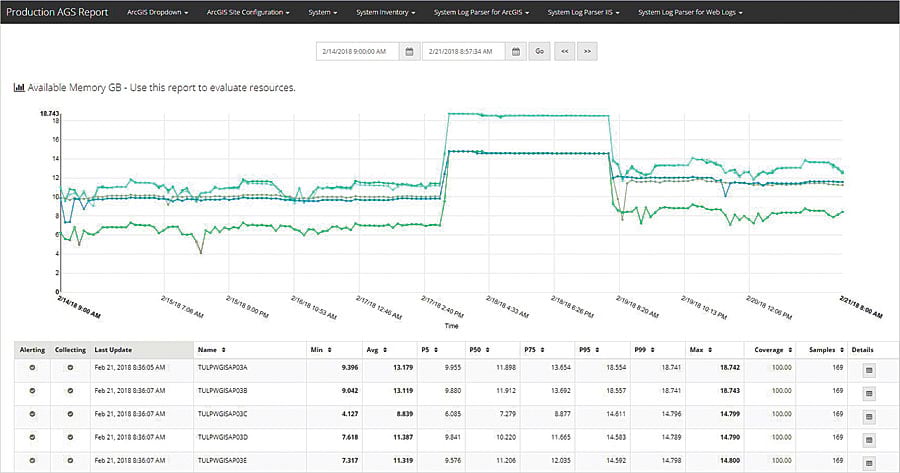Click the Alerting status icon for TULPWGISAP03A
900x473 pixels.
pyautogui.click(x=32, y=367)
